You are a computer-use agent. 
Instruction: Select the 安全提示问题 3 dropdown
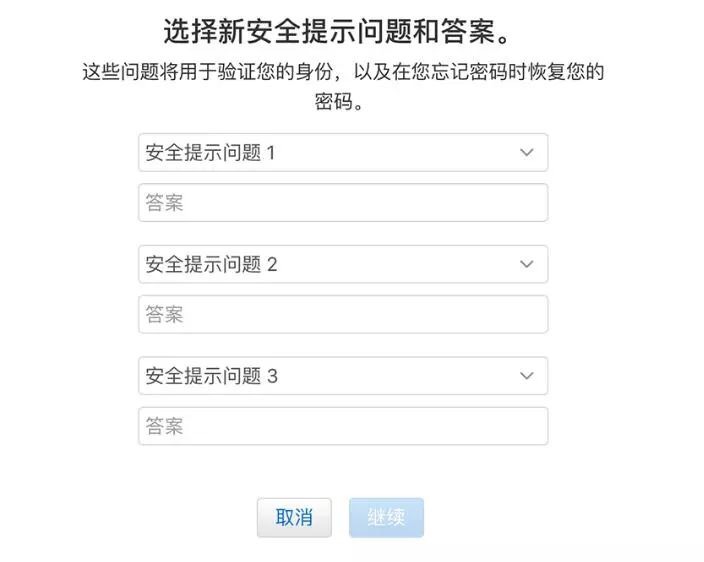(x=342, y=376)
